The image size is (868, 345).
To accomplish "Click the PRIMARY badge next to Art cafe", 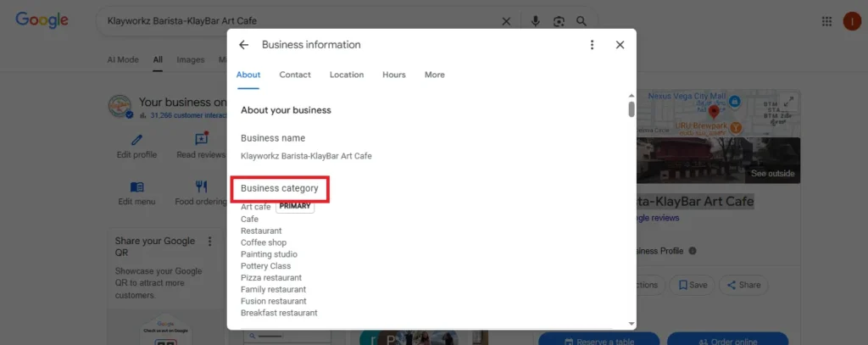I will click(295, 207).
